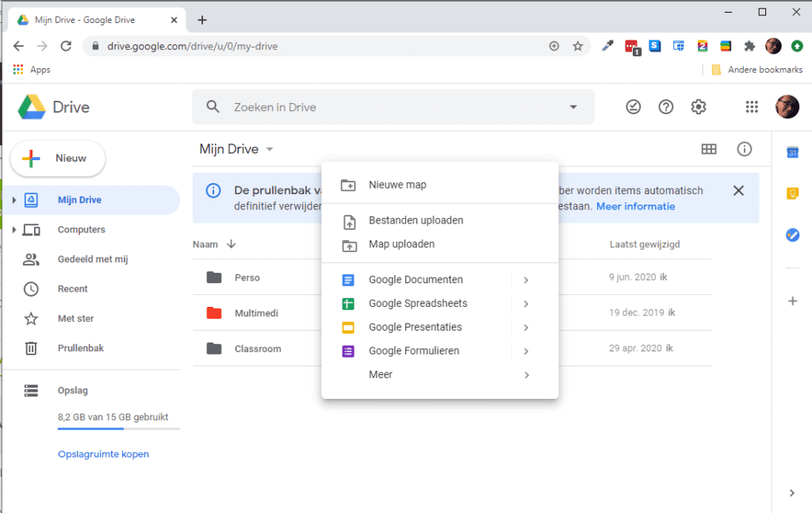
Task: Open the Apps shortcut in bookmarks bar
Action: point(32,69)
